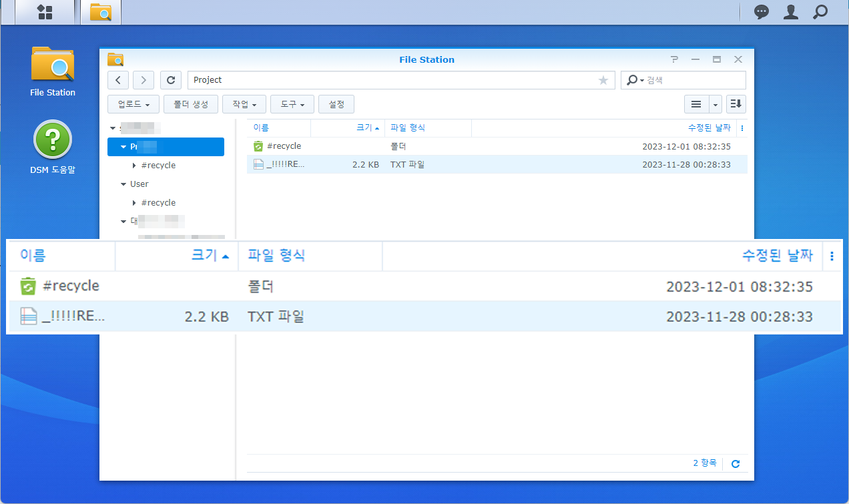The image size is (849, 504).
Task: Open the 작업 action dropdown
Action: coord(244,104)
